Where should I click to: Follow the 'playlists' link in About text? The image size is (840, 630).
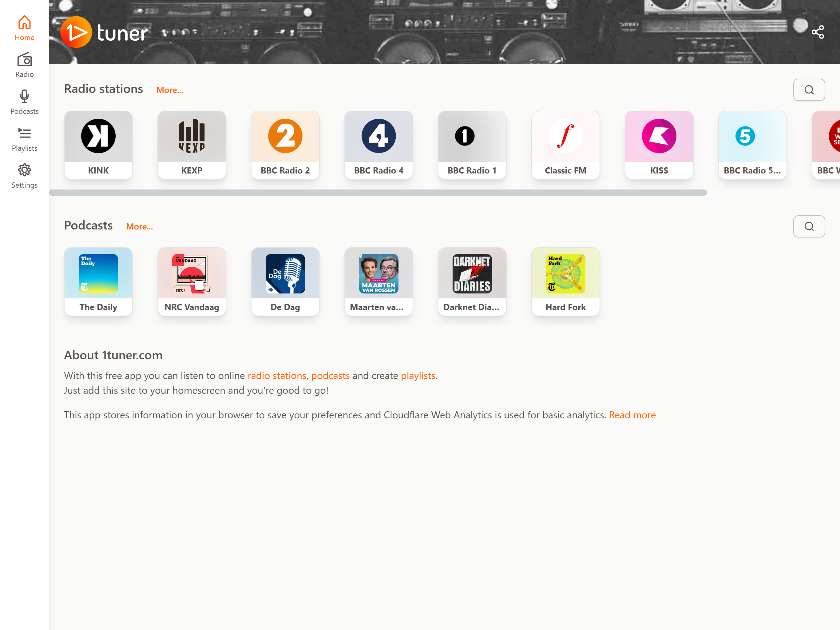(x=418, y=375)
